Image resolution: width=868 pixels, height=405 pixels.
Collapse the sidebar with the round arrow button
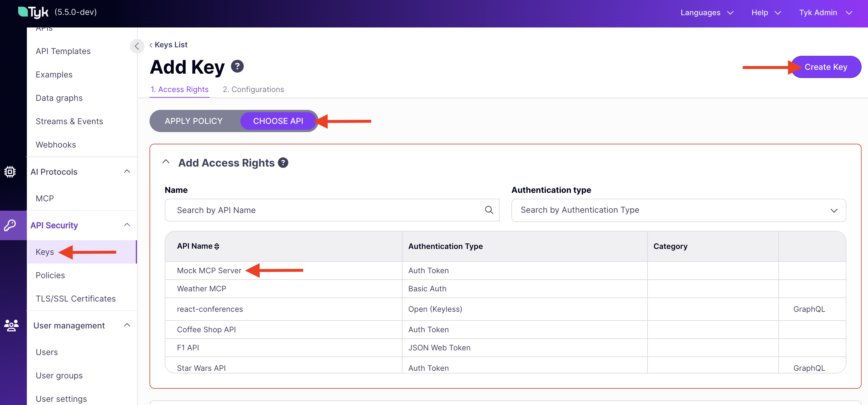click(x=137, y=46)
